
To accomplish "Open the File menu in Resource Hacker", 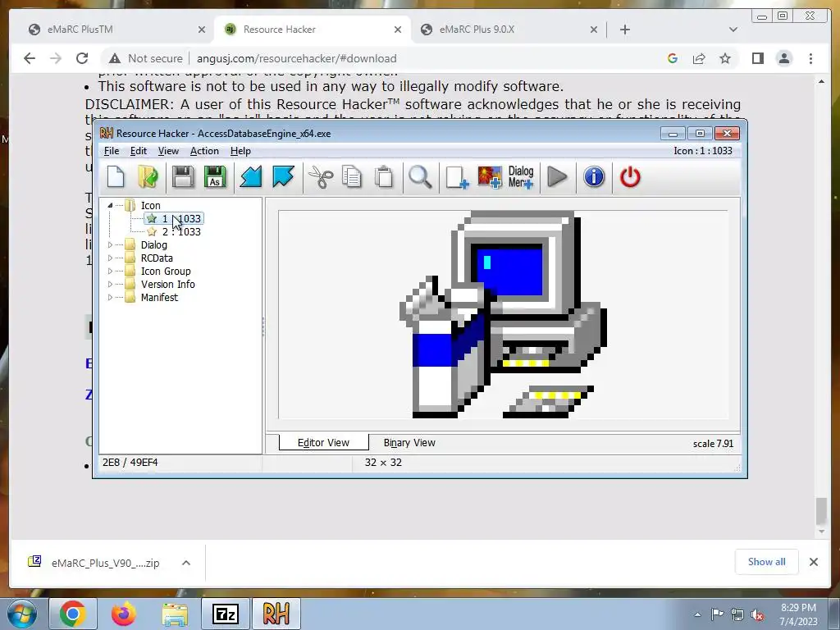I will [112, 151].
